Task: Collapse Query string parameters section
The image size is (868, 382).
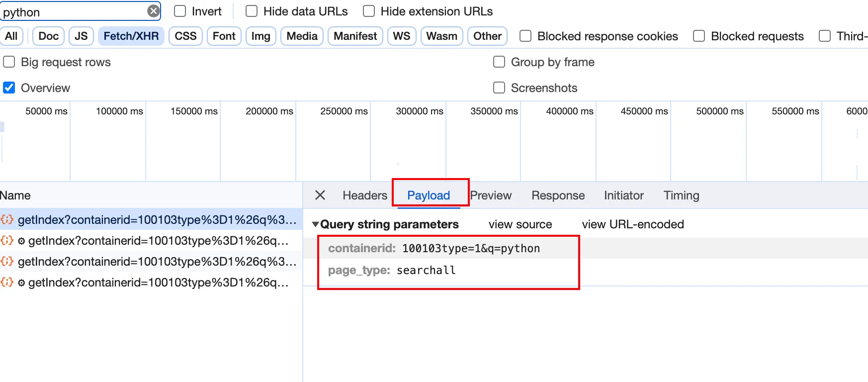Action: (x=315, y=224)
